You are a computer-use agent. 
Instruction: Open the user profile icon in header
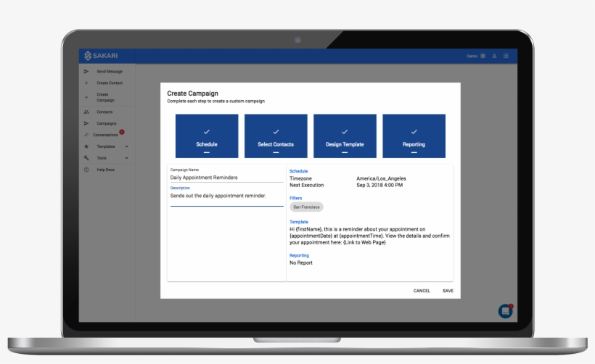(494, 56)
